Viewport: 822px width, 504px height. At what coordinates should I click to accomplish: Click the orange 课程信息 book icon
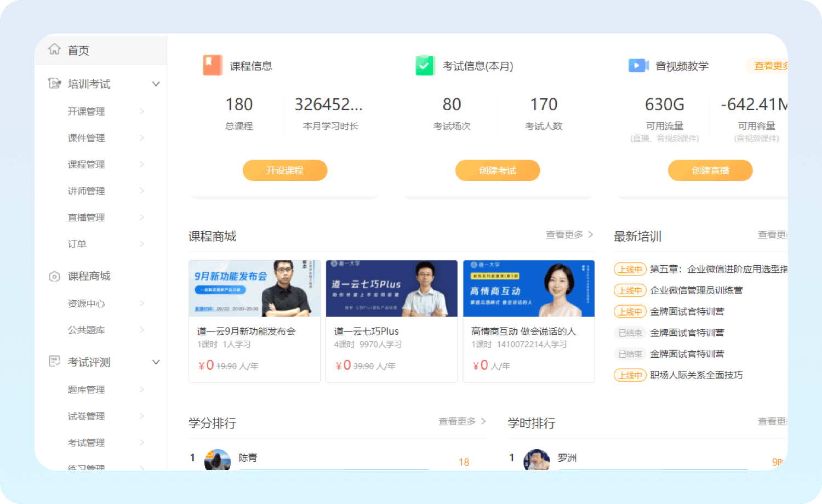[x=212, y=65]
